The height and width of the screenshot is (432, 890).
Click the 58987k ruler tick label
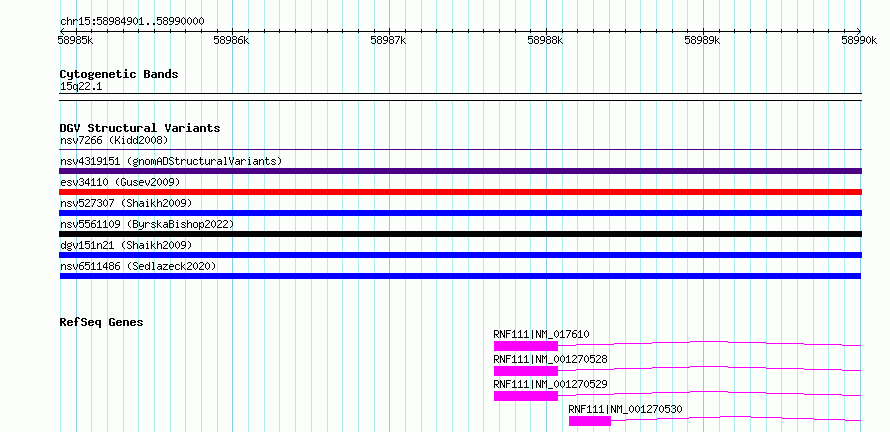388,40
